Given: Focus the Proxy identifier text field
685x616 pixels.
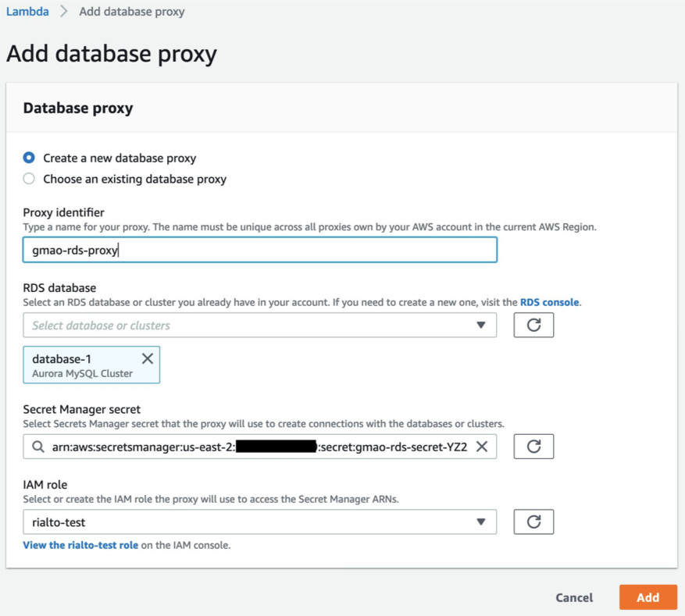Looking at the screenshot, I should (x=258, y=249).
